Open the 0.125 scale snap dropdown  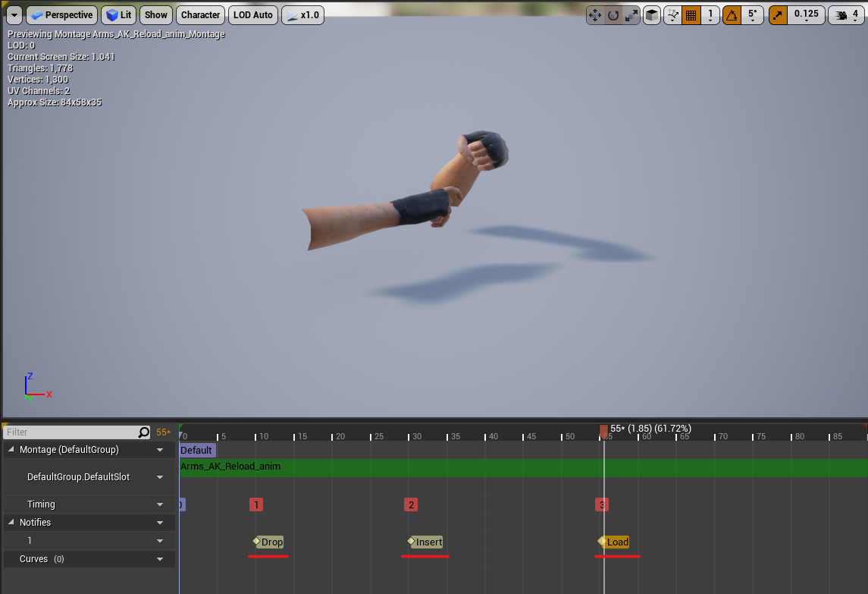click(806, 15)
